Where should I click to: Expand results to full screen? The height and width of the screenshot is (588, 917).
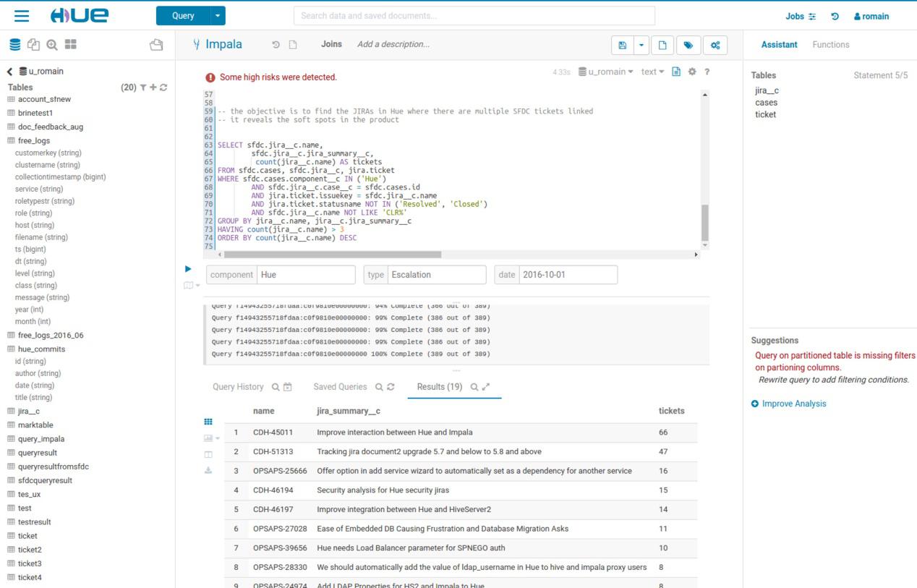[x=486, y=387]
